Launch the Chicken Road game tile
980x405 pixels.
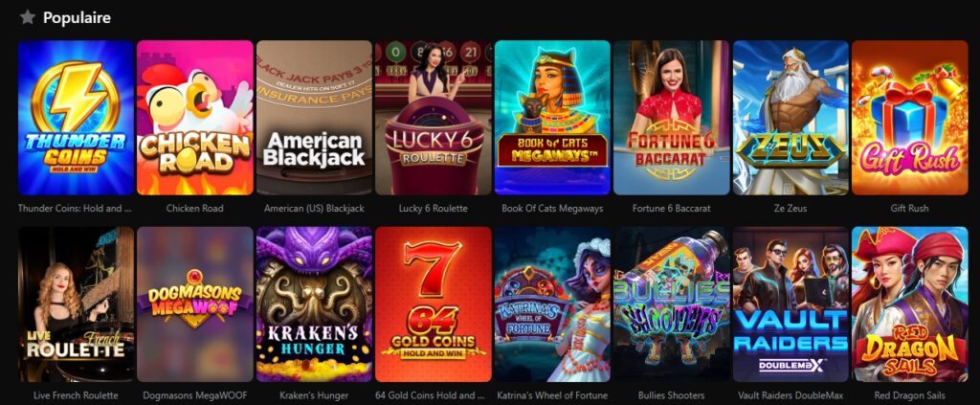coord(195,118)
